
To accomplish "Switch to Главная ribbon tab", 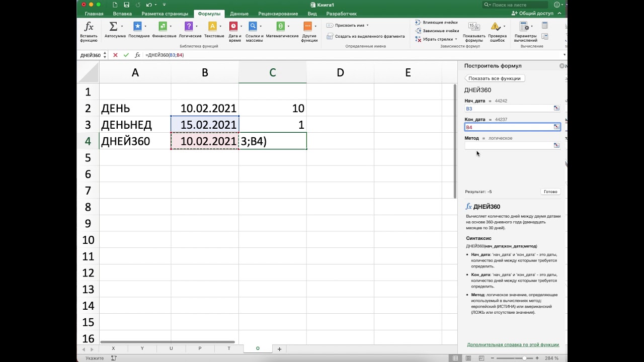I will tap(94, 14).
